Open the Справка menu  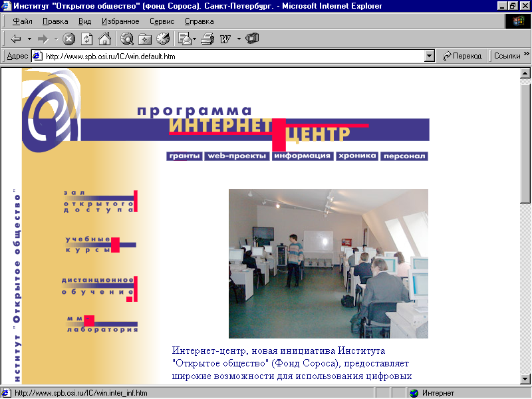point(199,21)
